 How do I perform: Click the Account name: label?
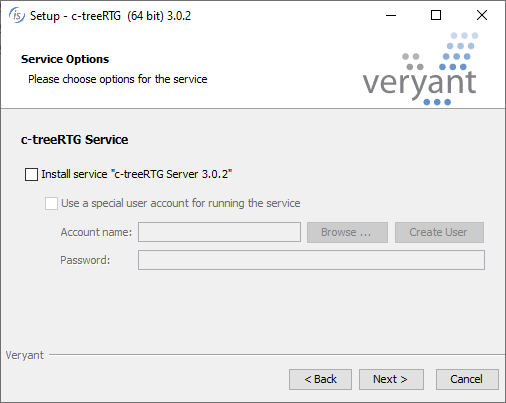(96, 232)
